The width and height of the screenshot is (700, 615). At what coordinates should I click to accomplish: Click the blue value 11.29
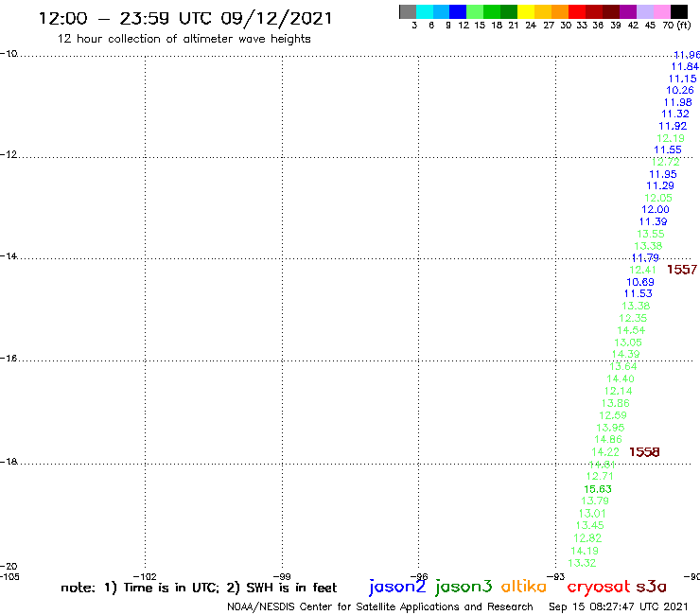click(660, 185)
